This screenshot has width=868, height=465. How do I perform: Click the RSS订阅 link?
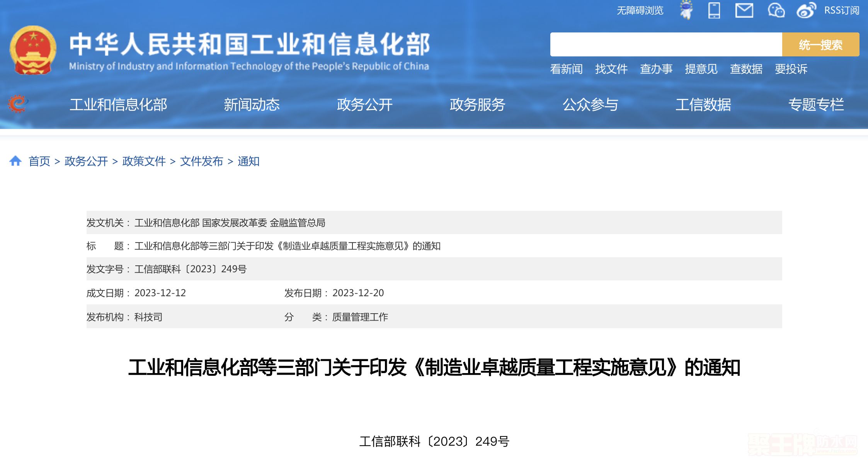click(841, 10)
